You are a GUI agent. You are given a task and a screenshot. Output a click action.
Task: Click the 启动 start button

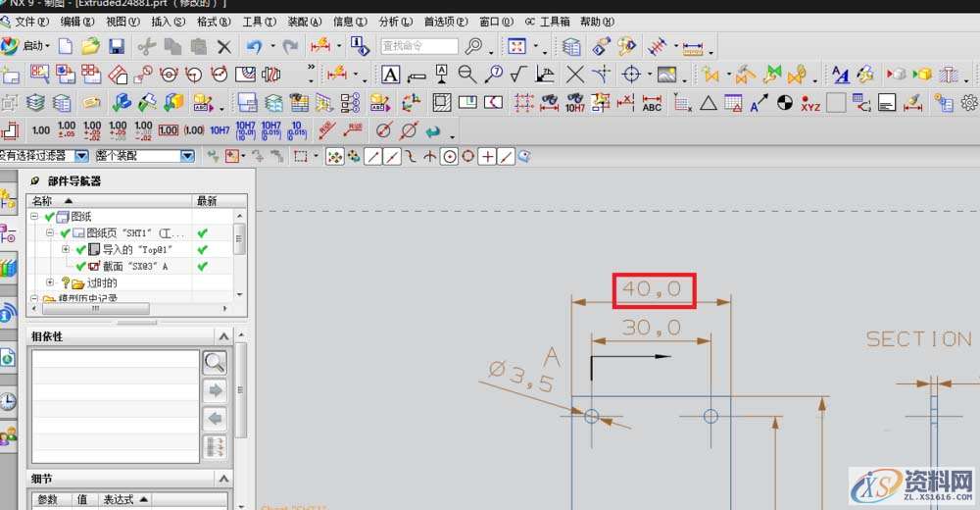coord(27,46)
